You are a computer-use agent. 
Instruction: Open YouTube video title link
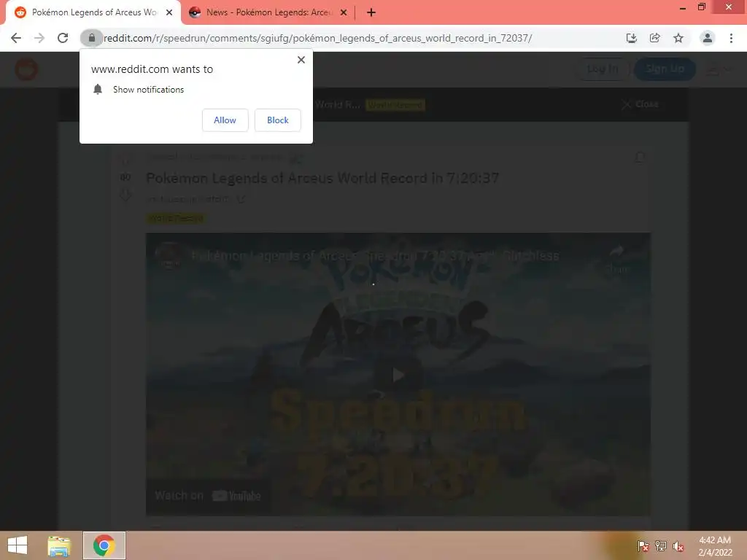[x=375, y=256]
